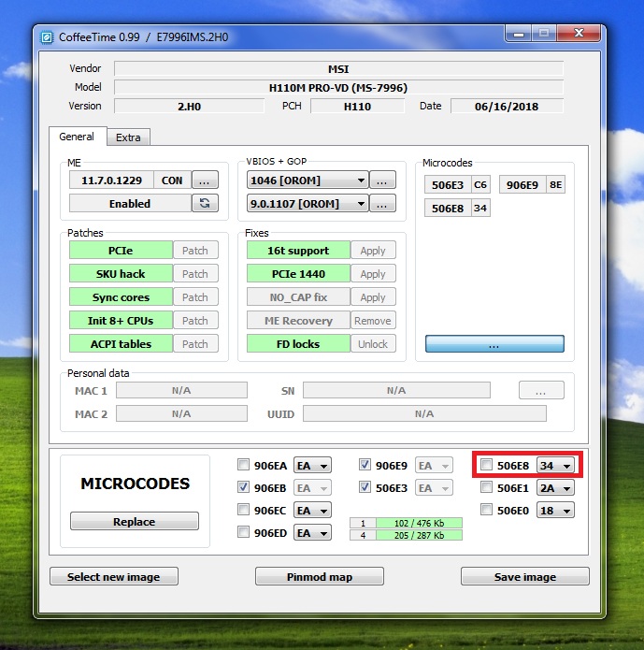Check the 906EA microcode checkbox

click(243, 465)
